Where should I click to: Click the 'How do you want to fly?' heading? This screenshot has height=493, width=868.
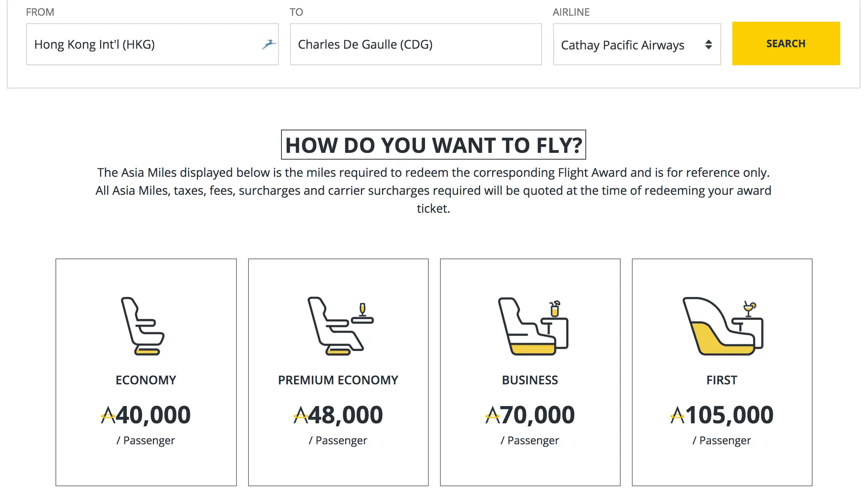click(x=434, y=145)
